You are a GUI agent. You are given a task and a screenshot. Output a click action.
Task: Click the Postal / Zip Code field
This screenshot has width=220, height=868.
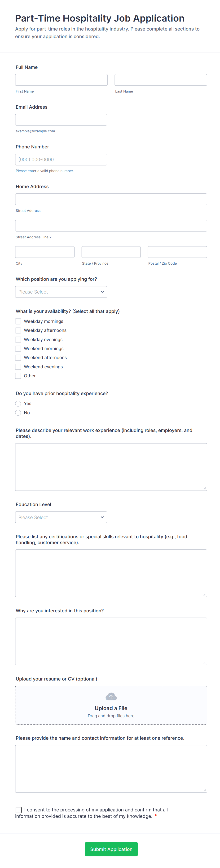point(177,252)
